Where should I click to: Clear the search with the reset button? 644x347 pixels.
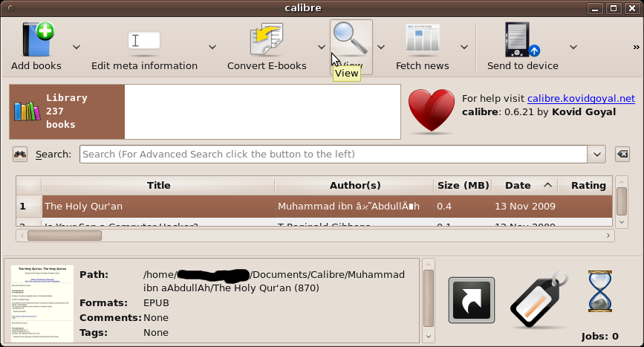622,155
